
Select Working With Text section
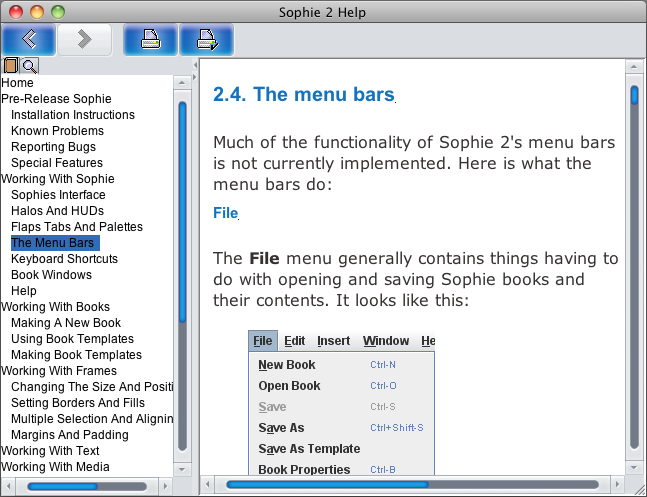(50, 451)
